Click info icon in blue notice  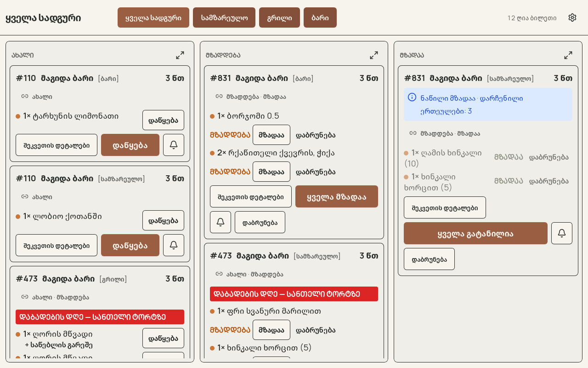point(412,97)
